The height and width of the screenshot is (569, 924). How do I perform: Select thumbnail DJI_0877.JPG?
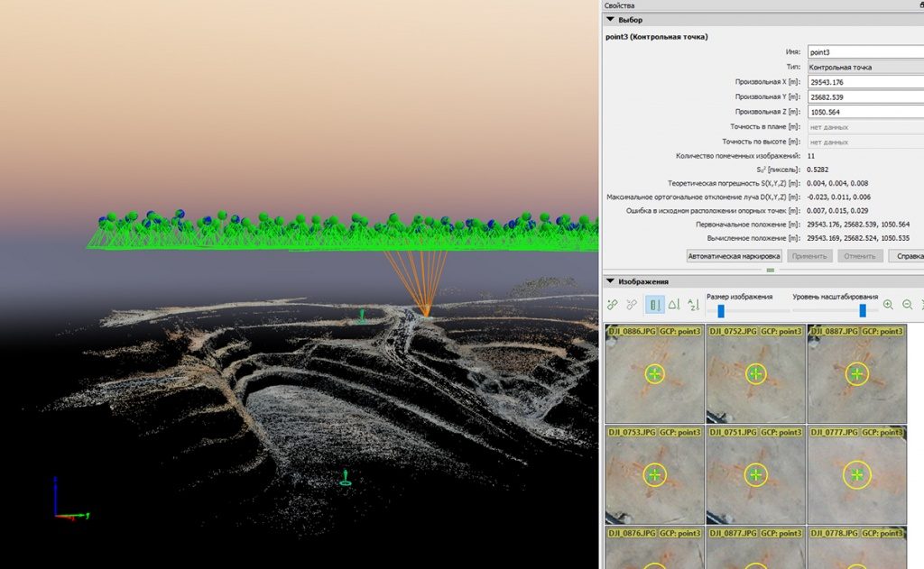[x=756, y=547]
